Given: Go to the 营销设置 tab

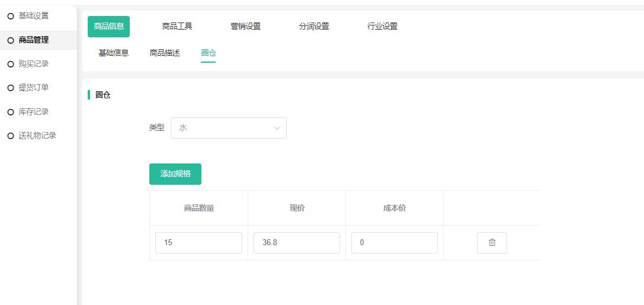Looking at the screenshot, I should pos(245,27).
